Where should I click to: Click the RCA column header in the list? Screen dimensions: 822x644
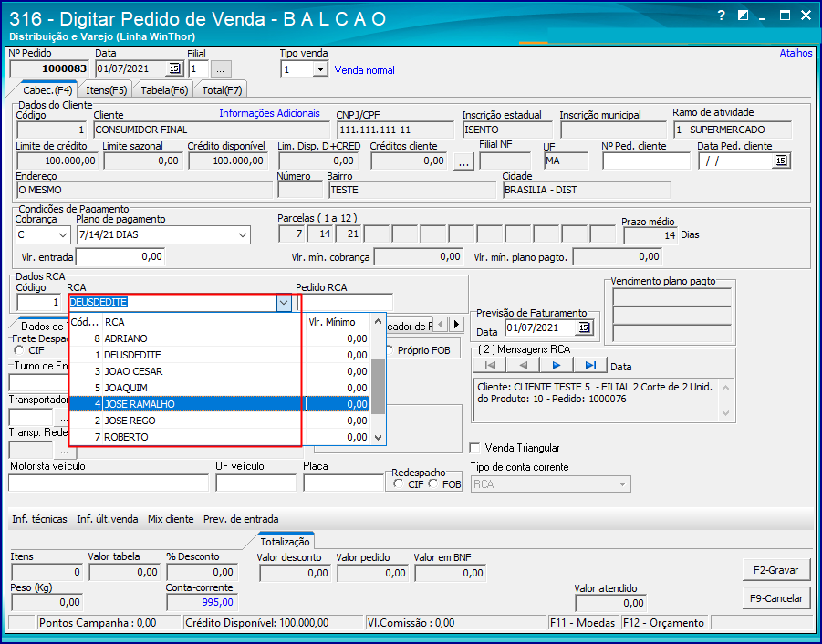pyautogui.click(x=203, y=322)
